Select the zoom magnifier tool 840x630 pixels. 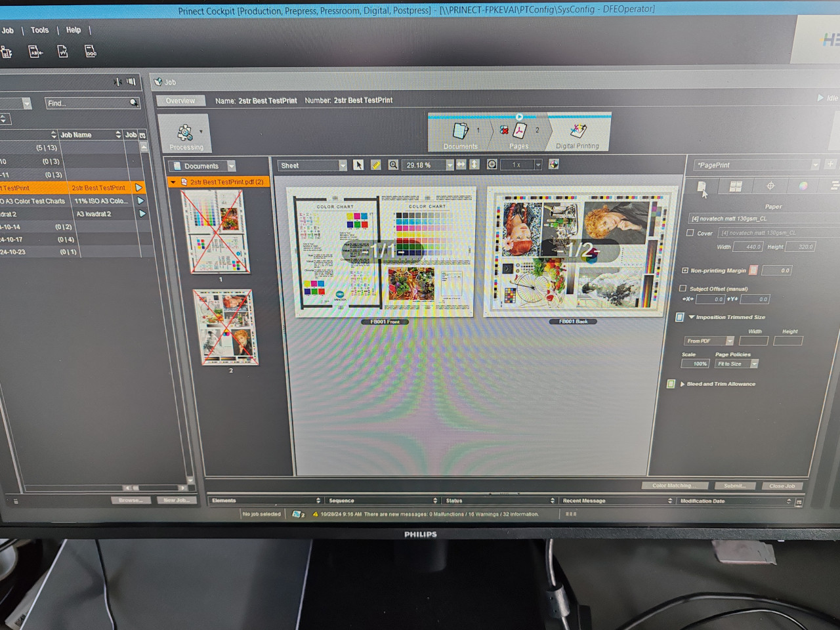tap(393, 165)
